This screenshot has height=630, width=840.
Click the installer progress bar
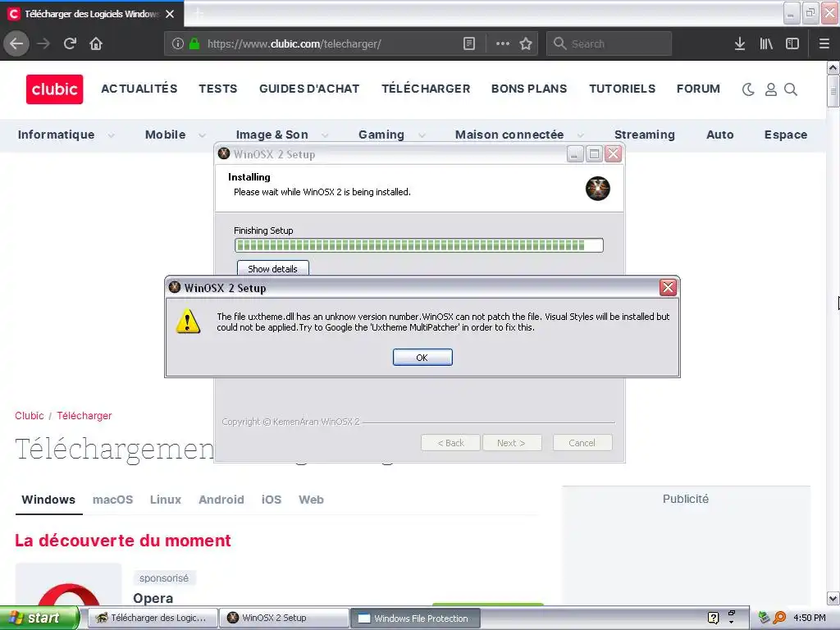[419, 245]
